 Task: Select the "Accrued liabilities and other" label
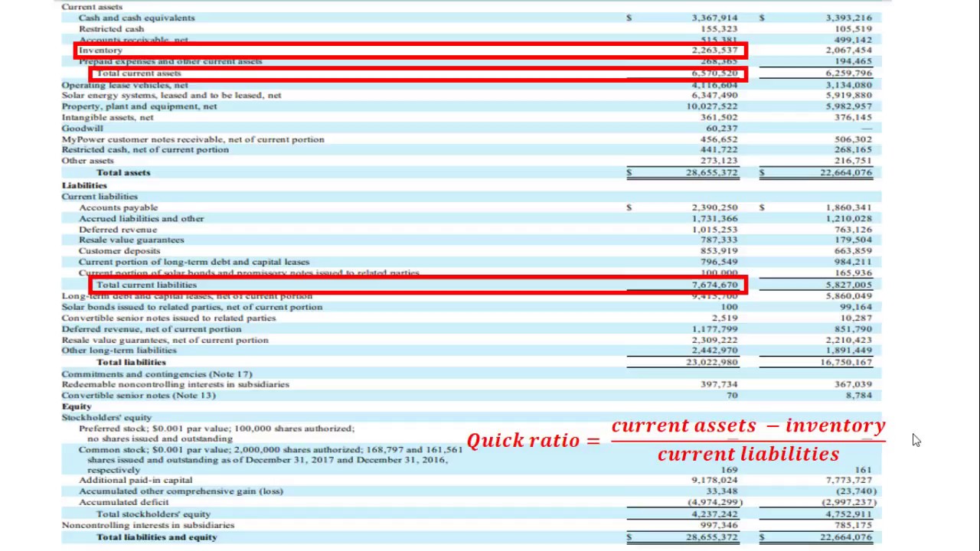coord(142,219)
